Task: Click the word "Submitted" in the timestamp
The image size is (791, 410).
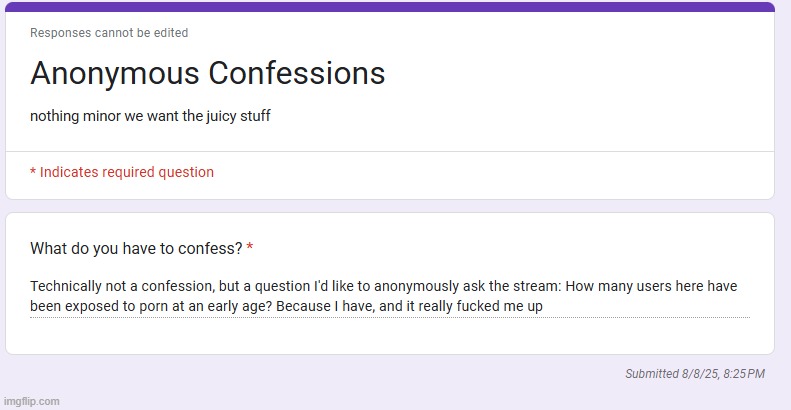Action: point(652,374)
